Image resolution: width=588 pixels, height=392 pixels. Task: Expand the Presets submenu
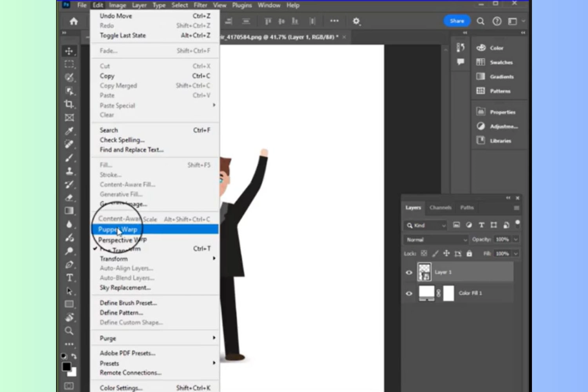[x=155, y=363]
